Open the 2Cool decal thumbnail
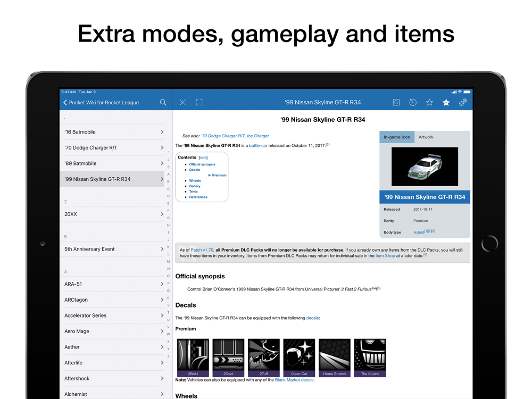The image size is (532, 399). click(x=228, y=358)
